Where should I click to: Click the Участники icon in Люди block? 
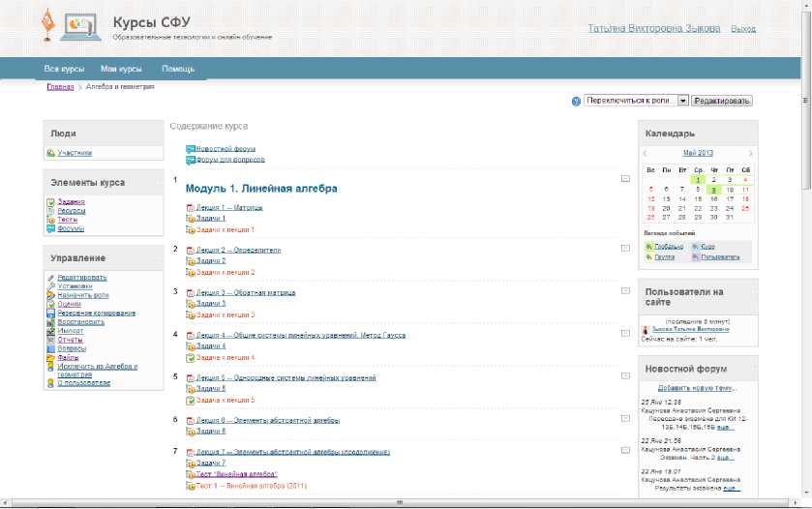[x=50, y=153]
